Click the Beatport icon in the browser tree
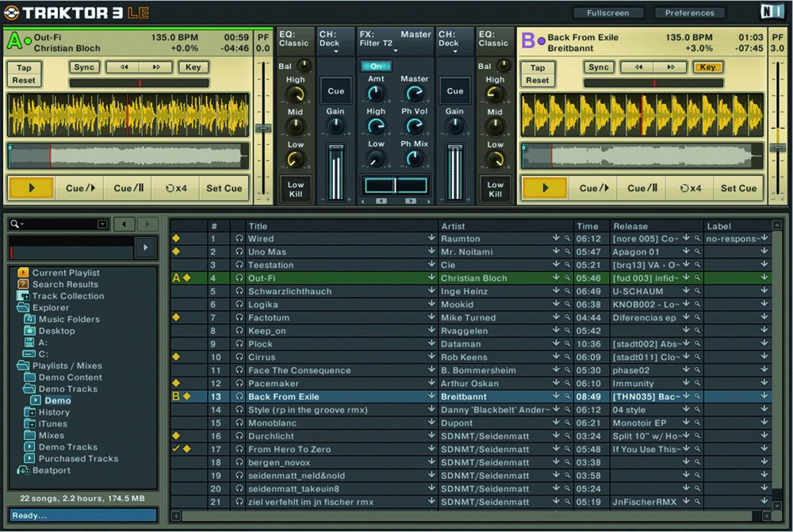 click(x=23, y=470)
